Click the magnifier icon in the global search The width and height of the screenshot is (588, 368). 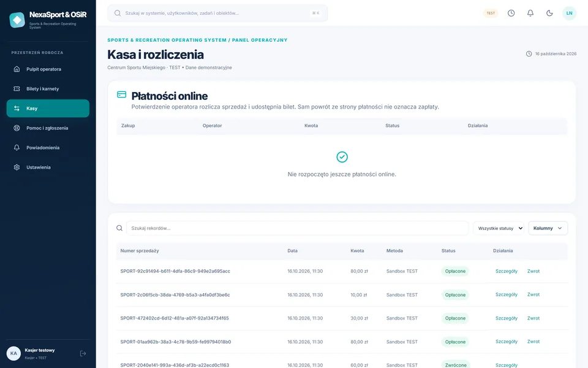118,13
